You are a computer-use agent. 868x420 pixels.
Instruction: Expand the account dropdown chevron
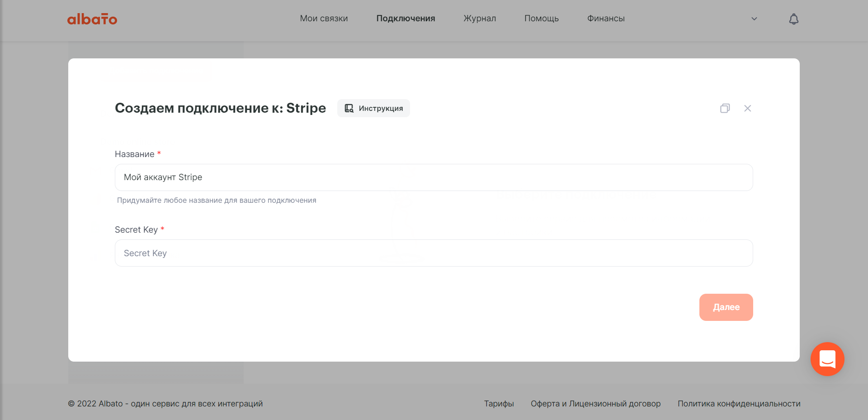(x=754, y=19)
